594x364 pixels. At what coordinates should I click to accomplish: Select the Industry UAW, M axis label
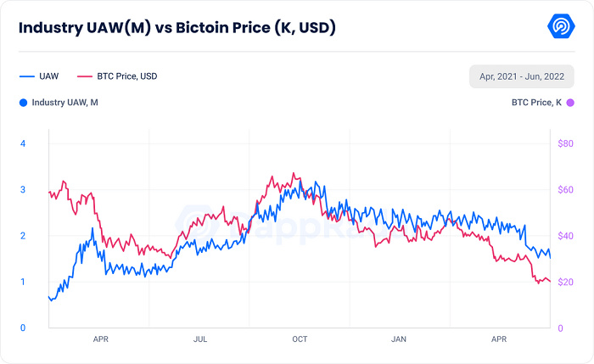[64, 103]
